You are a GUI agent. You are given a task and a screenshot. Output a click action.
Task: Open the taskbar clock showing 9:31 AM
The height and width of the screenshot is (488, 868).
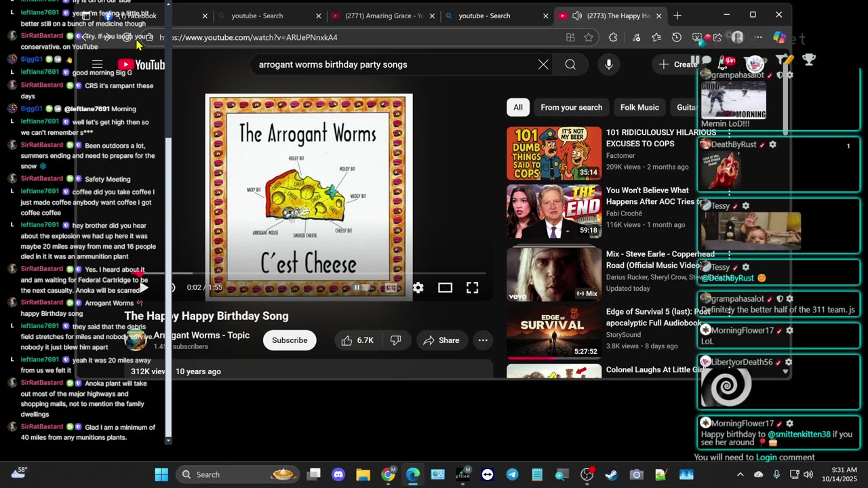pyautogui.click(x=838, y=474)
